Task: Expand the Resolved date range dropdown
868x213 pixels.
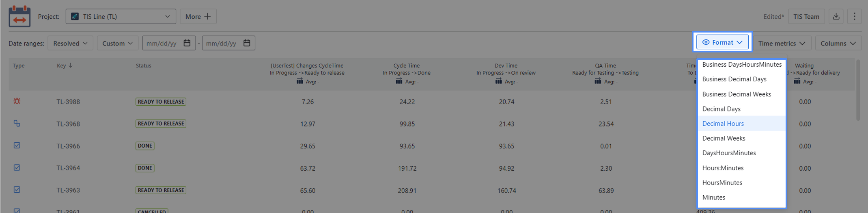Action: click(71, 43)
